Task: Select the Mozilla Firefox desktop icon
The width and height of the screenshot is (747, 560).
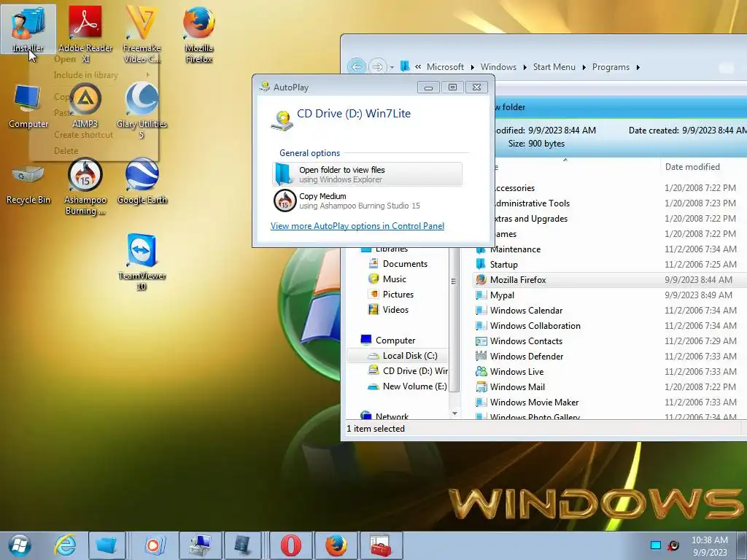Action: (198, 34)
